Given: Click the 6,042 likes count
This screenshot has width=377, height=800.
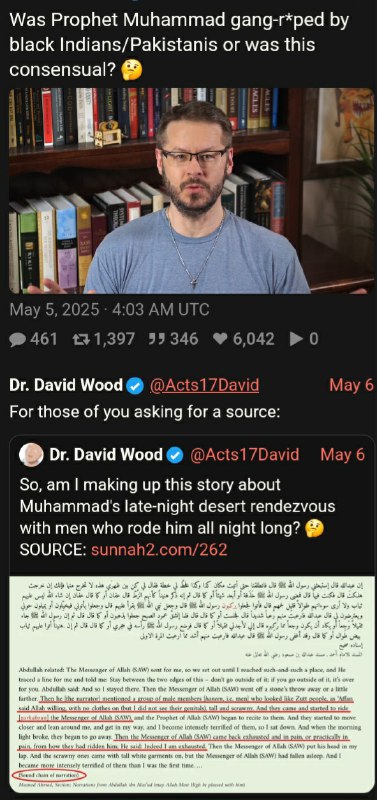Looking at the screenshot, I should [254, 339].
